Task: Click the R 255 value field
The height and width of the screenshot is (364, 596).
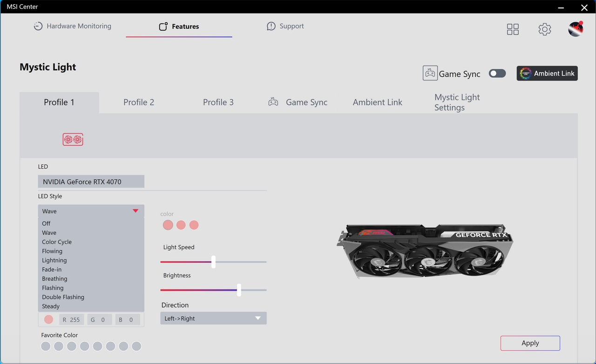Action: 71,320
